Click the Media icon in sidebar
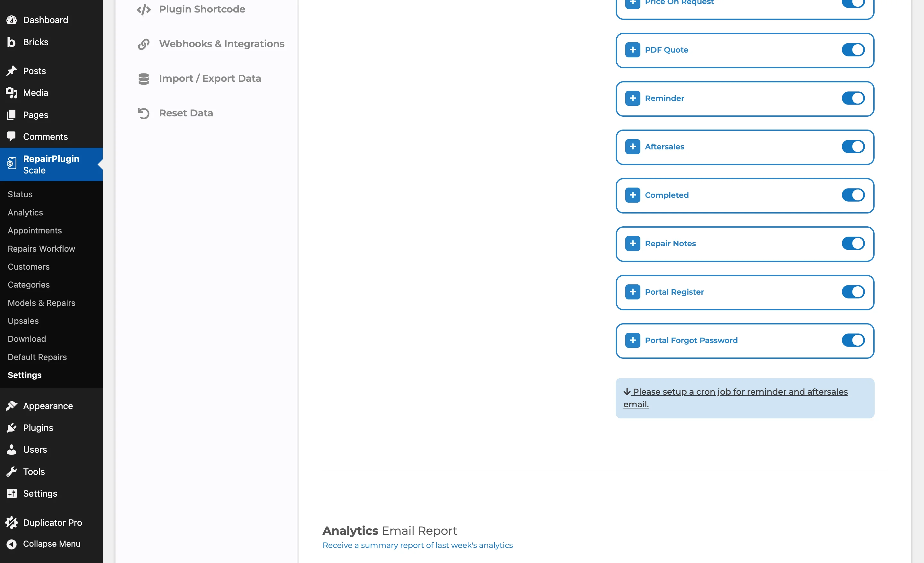The height and width of the screenshot is (563, 924). (x=12, y=93)
